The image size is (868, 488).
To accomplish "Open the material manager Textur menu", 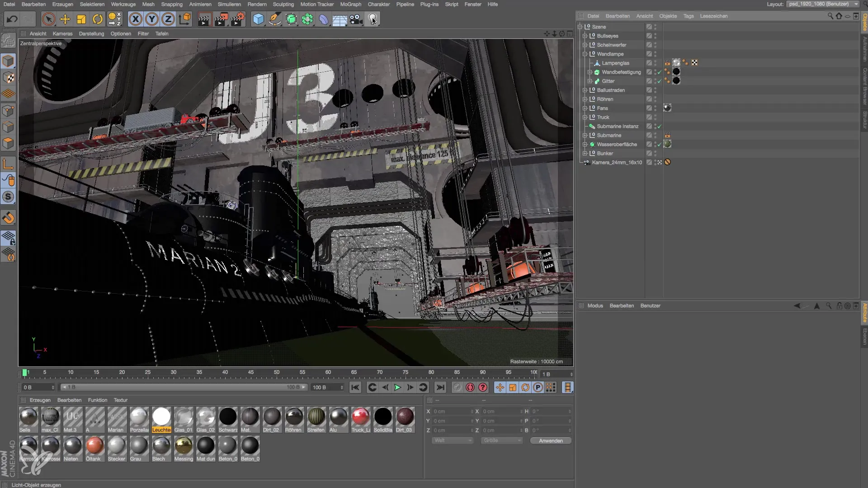I will click(120, 400).
